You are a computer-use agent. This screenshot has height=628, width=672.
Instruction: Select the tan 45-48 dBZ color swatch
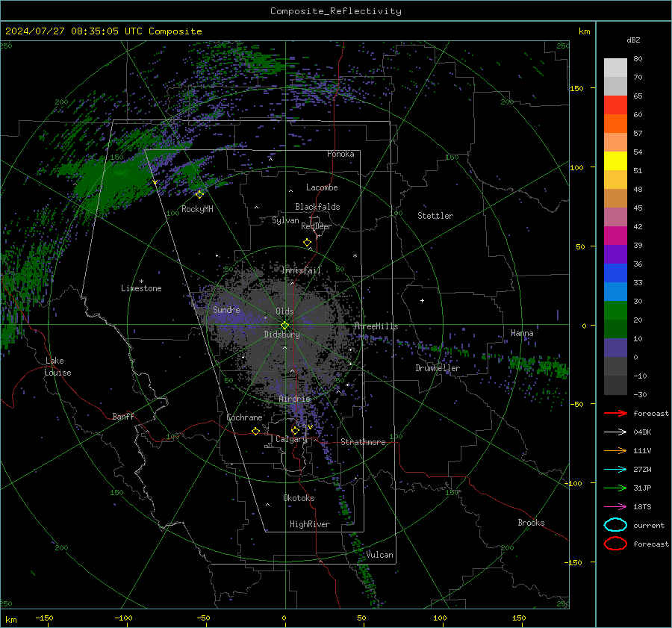615,198
